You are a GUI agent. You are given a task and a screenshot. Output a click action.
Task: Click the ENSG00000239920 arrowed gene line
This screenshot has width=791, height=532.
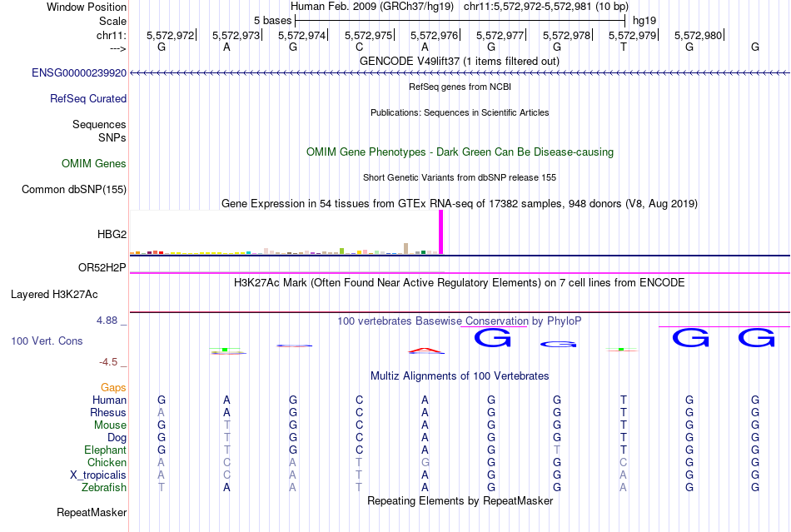(x=460, y=73)
